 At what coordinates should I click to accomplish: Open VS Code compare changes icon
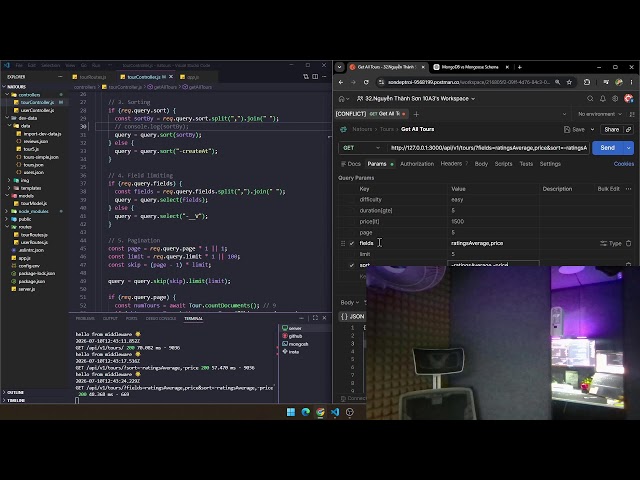click(306, 77)
